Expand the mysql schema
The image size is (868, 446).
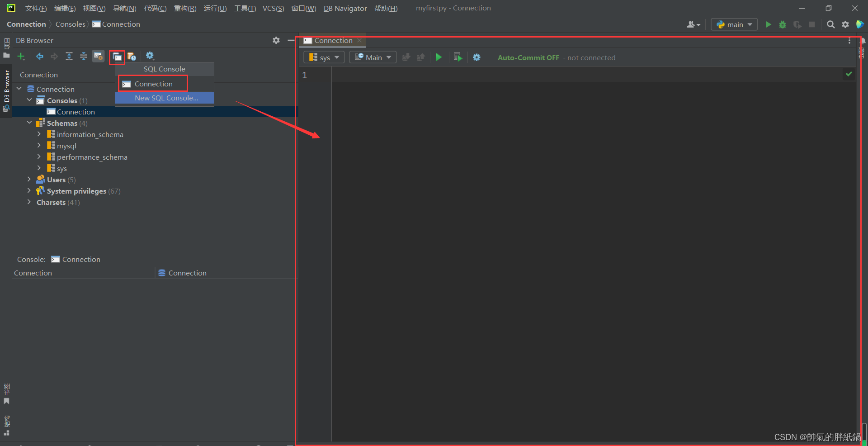click(x=39, y=145)
